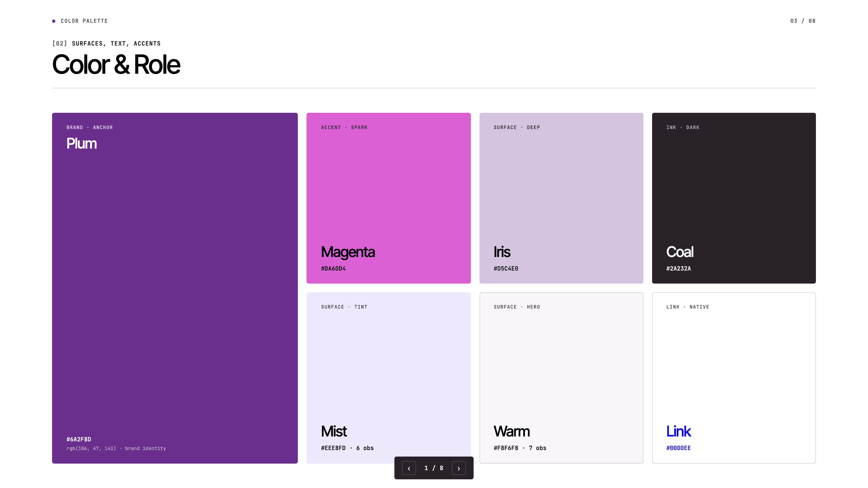Click the SURFACE · DEEP label
Image resolution: width=868 pixels, height=488 pixels.
click(516, 127)
